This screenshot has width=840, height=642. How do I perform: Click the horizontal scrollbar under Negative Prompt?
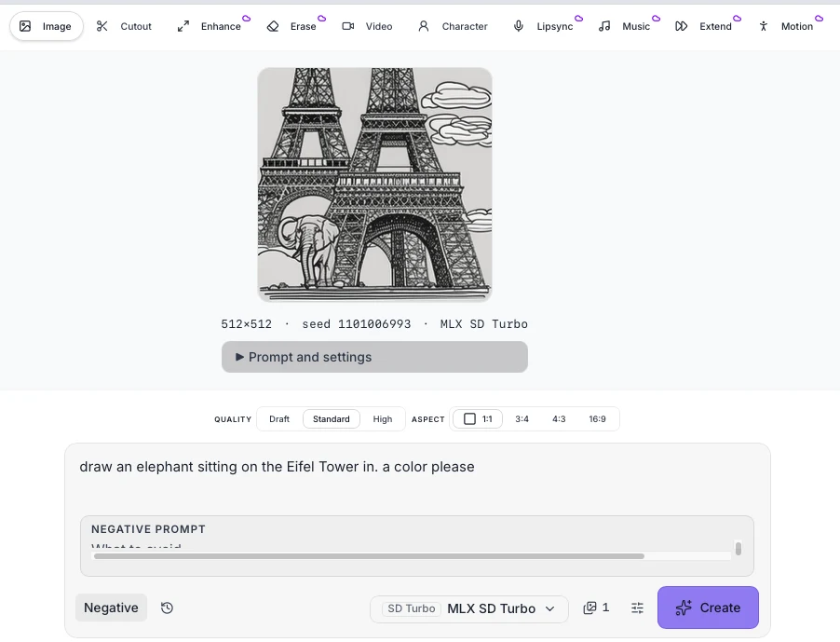(369, 556)
